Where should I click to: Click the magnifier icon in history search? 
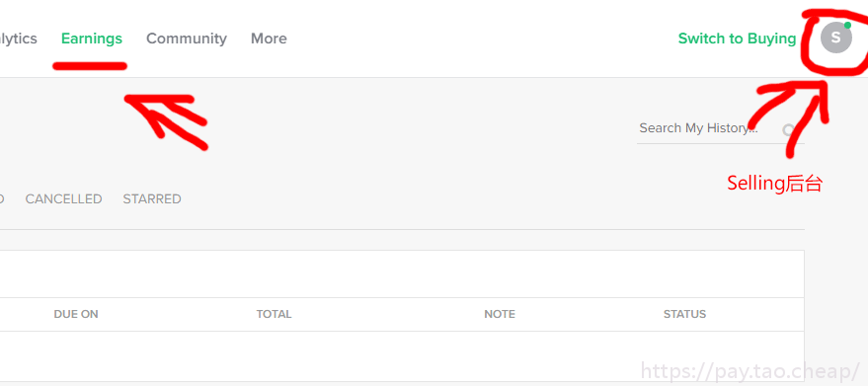tap(789, 130)
